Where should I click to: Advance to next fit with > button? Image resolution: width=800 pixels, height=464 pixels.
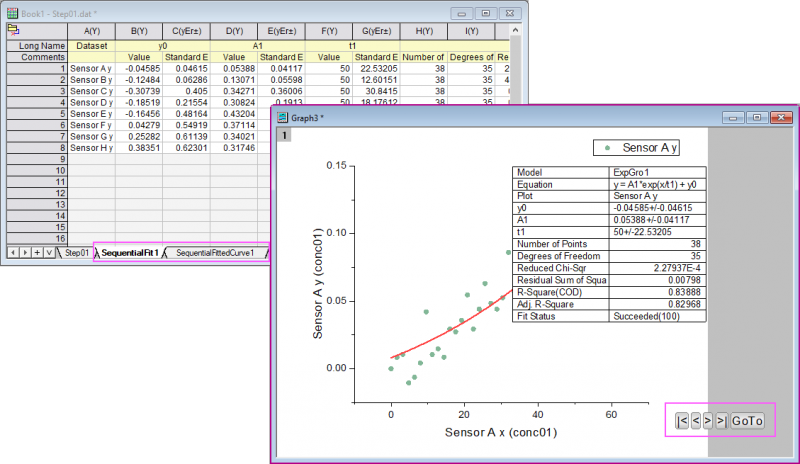pos(707,421)
